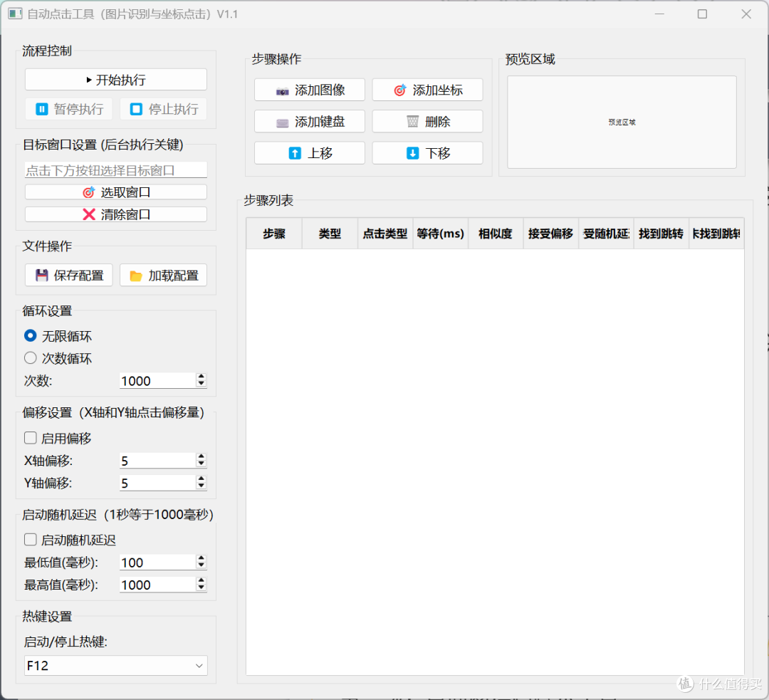Viewport: 769px width, 700px height.
Task: Click the target window name input field
Action: (116, 170)
